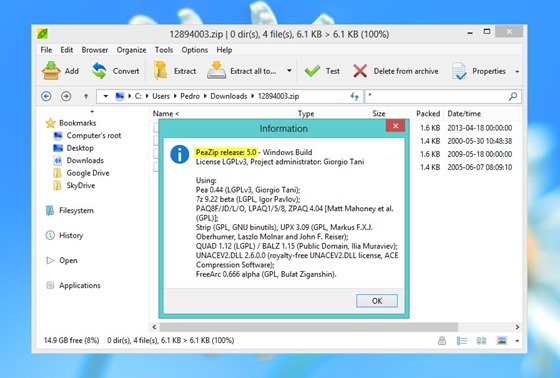Switch to image thumbnail view icon

click(x=502, y=340)
